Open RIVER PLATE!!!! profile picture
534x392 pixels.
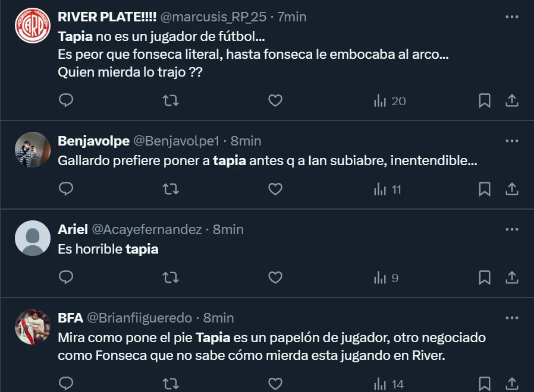click(32, 26)
